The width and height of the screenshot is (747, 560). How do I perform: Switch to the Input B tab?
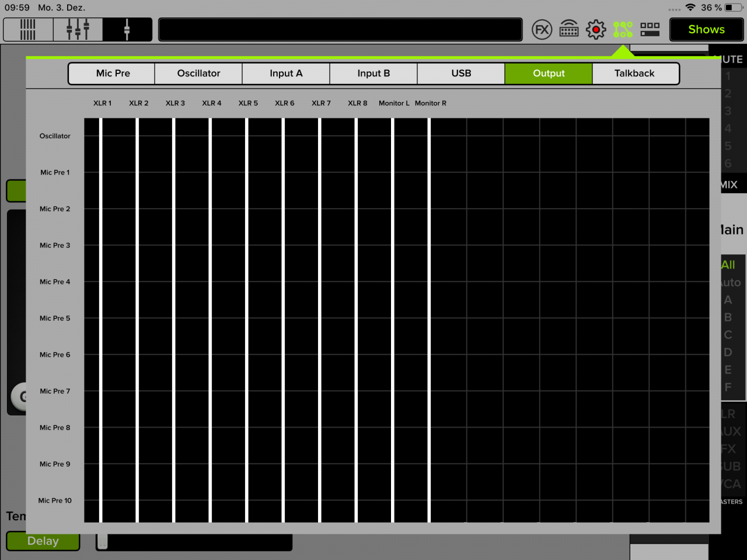coord(373,73)
